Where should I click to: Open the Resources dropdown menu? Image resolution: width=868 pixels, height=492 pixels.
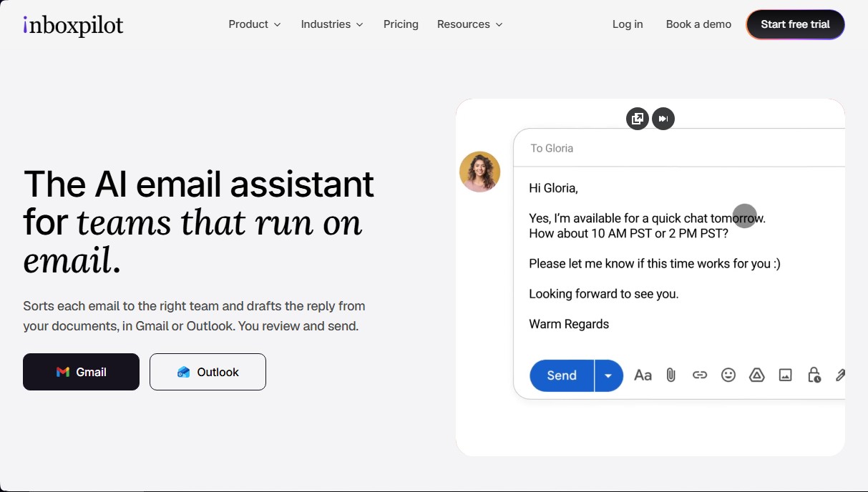tap(470, 24)
